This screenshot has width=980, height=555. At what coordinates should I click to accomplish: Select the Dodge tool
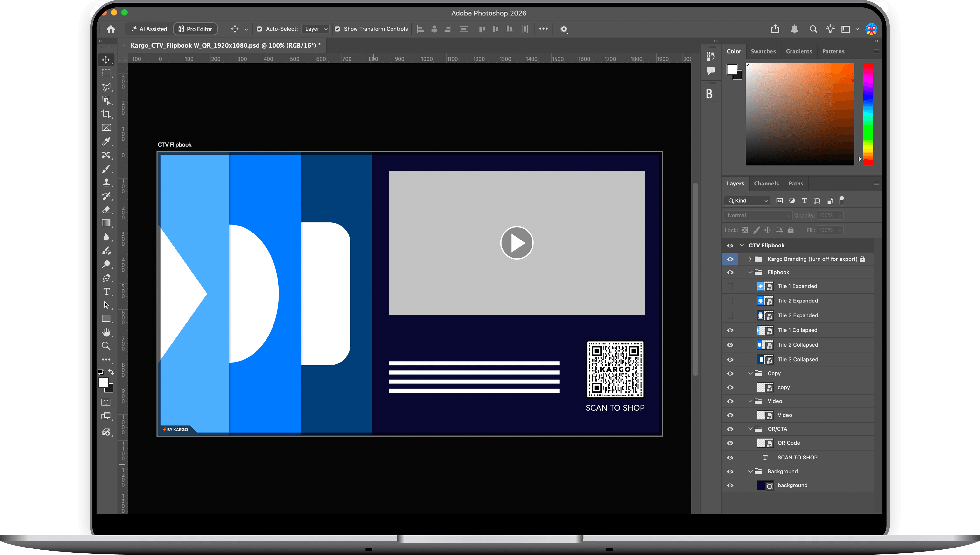click(106, 264)
